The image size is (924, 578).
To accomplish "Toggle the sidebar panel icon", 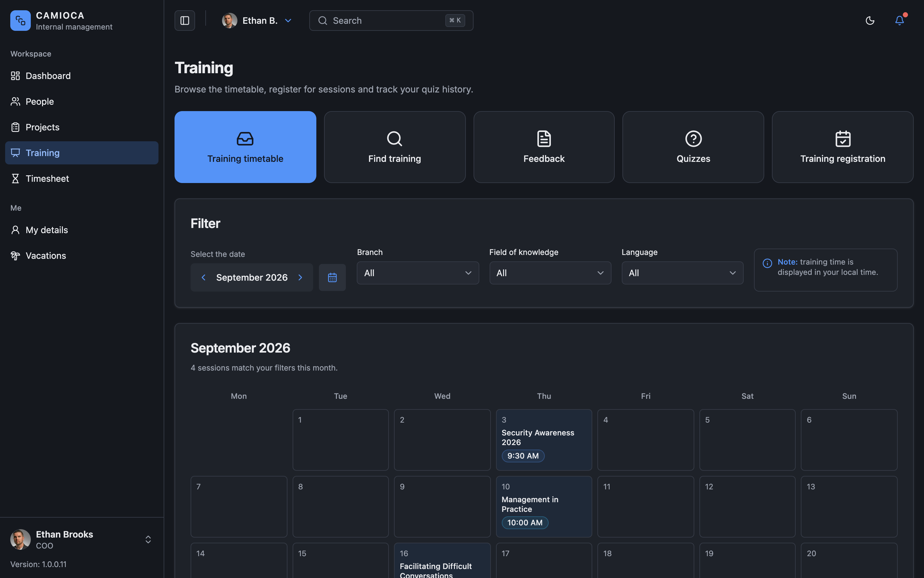I will [x=185, y=21].
